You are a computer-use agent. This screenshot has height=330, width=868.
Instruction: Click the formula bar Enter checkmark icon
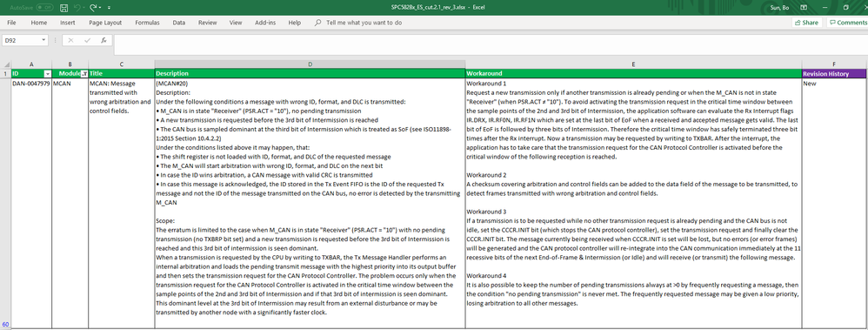tap(88, 40)
